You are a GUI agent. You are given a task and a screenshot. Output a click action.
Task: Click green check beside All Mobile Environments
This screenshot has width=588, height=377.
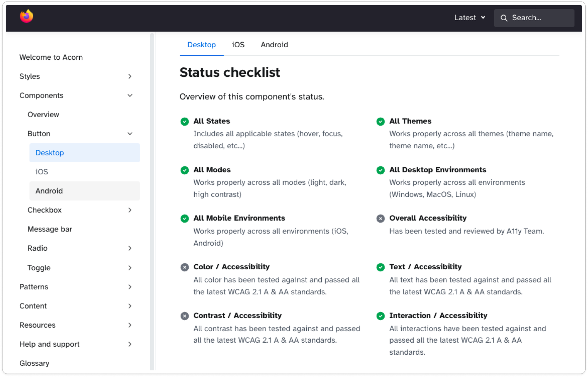[185, 218]
